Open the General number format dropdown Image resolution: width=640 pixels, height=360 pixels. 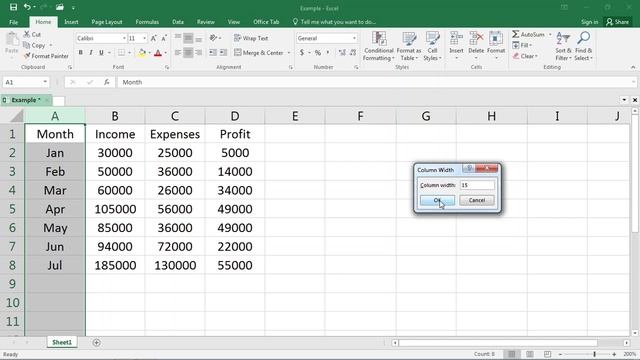[x=354, y=38]
